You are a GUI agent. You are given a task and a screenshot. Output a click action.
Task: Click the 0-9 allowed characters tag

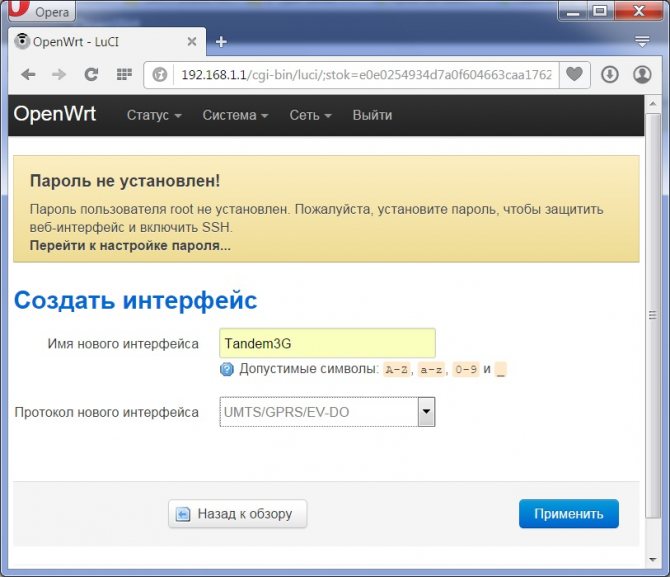pyautogui.click(x=466, y=369)
